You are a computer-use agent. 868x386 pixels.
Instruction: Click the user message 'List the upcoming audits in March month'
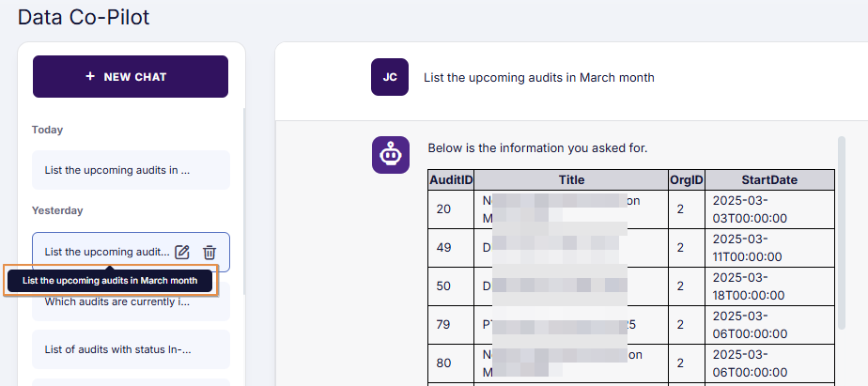tap(539, 78)
